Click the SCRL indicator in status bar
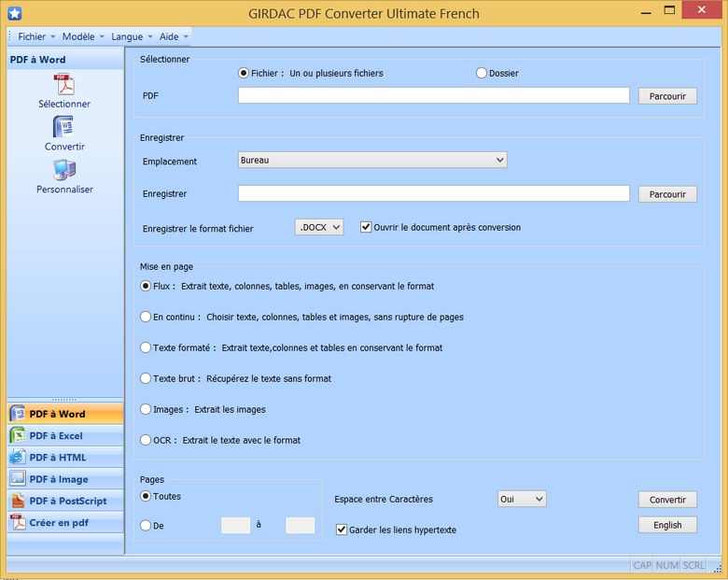Screen dimensions: 728x580 pyautogui.click(x=694, y=565)
